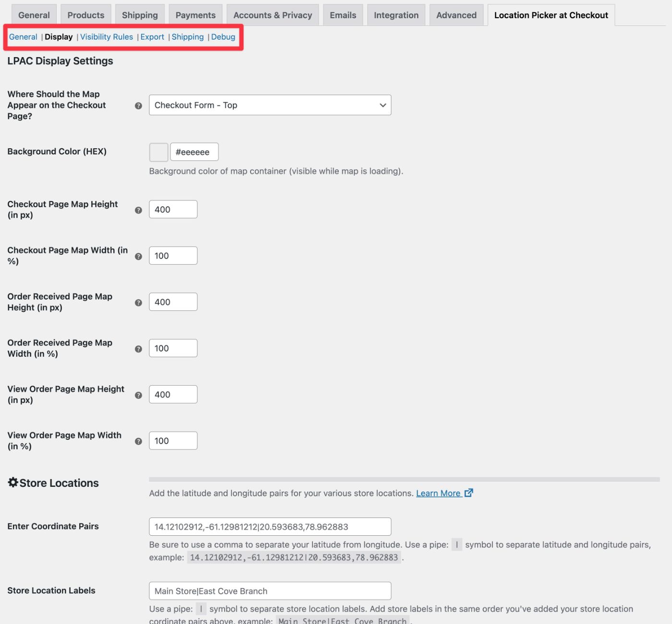The image size is (672, 624).
Task: Focus the Checkout Page Map Width field
Action: (x=173, y=256)
